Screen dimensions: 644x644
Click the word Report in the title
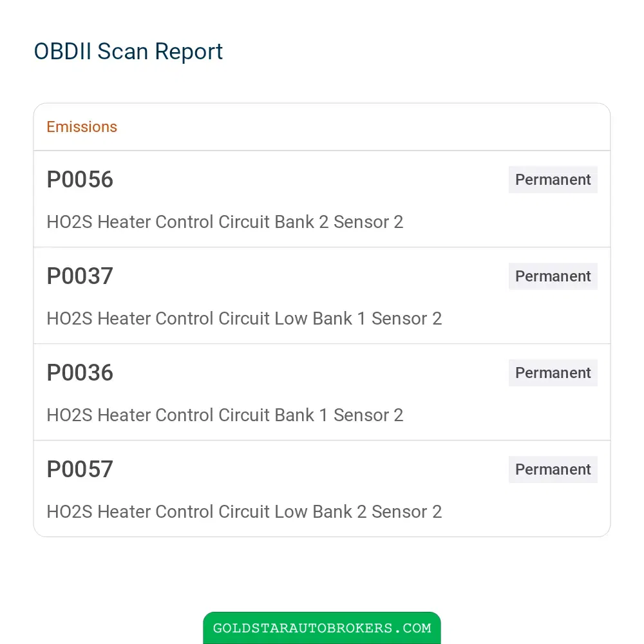pyautogui.click(x=189, y=52)
